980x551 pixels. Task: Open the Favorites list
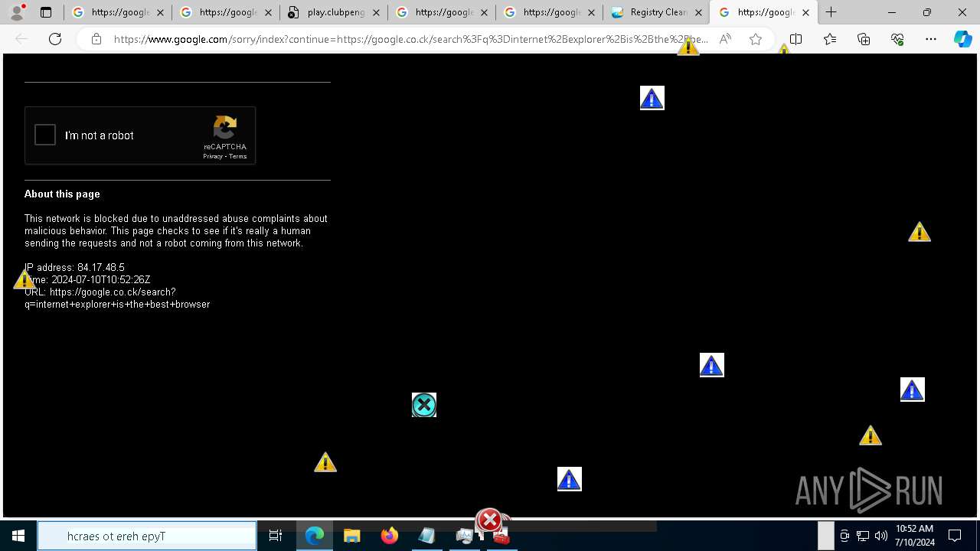(x=830, y=39)
